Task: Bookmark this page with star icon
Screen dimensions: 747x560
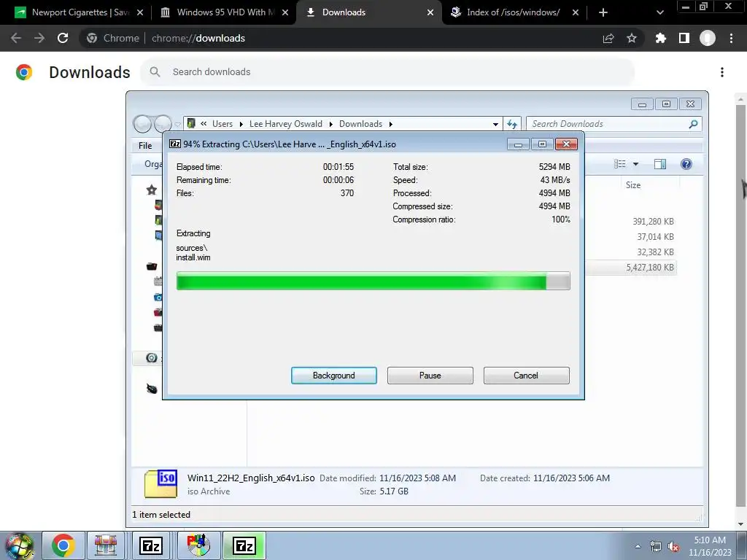Action: 632,38
